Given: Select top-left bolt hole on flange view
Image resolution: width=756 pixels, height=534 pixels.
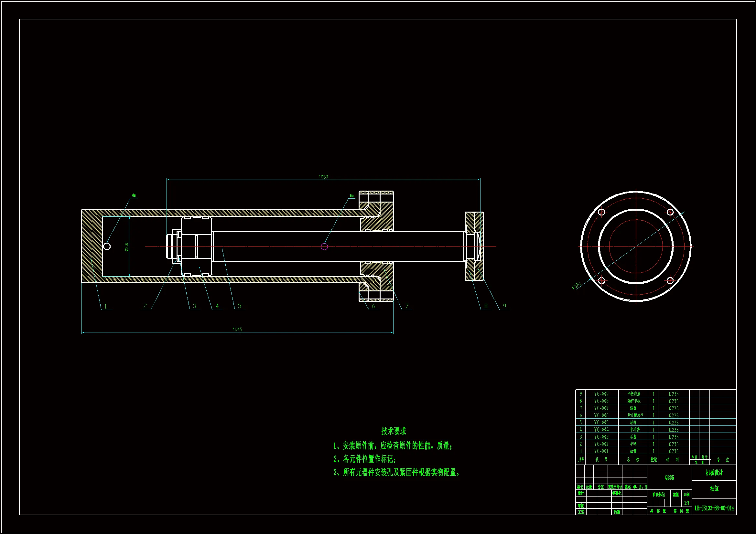Looking at the screenshot, I should pyautogui.click(x=601, y=212).
